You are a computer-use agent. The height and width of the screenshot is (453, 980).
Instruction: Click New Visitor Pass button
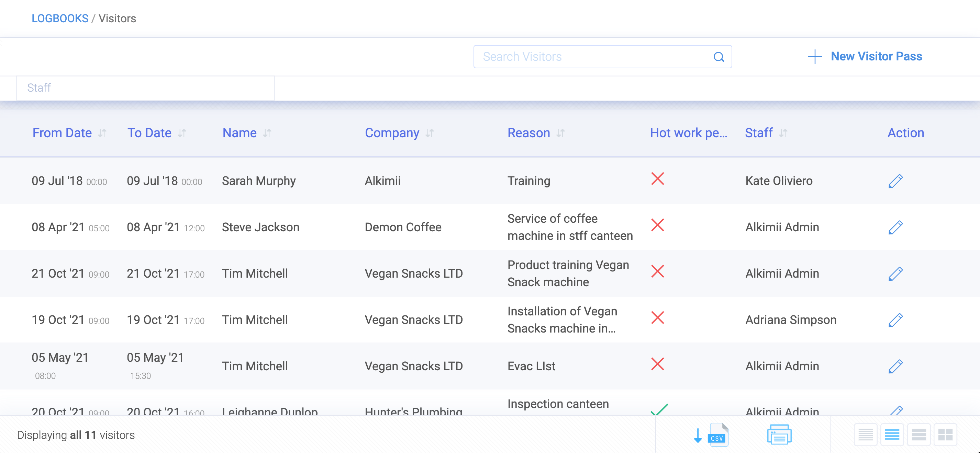coord(865,56)
